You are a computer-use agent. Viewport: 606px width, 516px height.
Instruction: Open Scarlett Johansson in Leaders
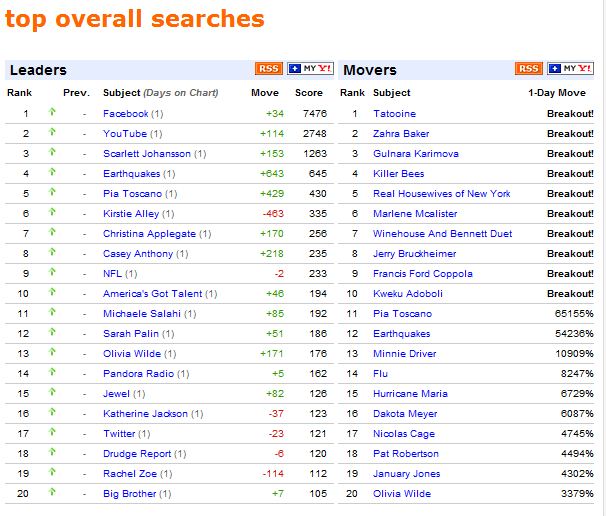click(147, 154)
